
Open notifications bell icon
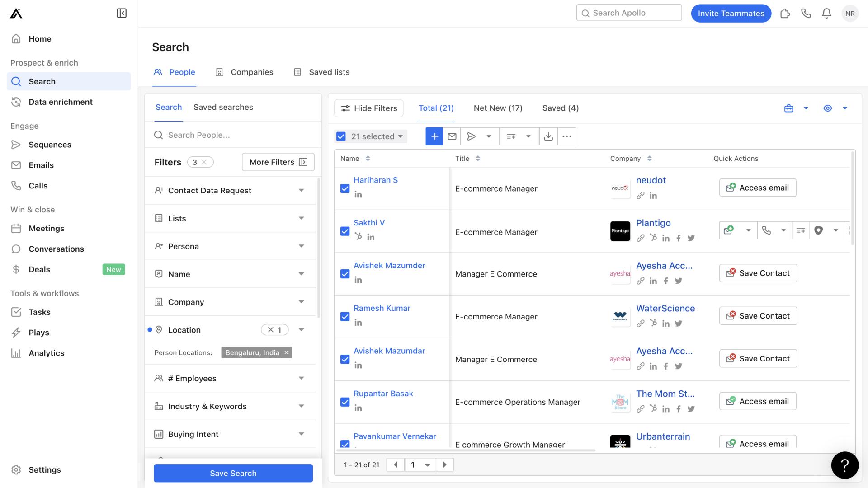click(826, 13)
